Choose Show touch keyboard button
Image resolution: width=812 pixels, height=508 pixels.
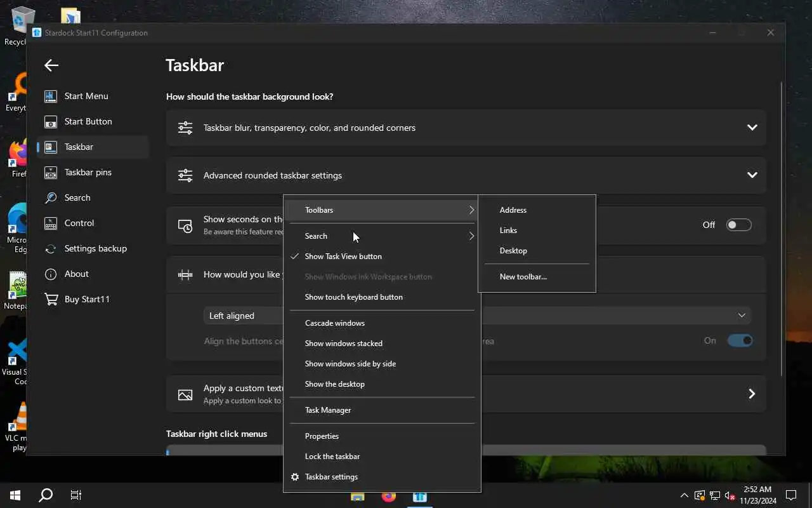click(x=382, y=297)
